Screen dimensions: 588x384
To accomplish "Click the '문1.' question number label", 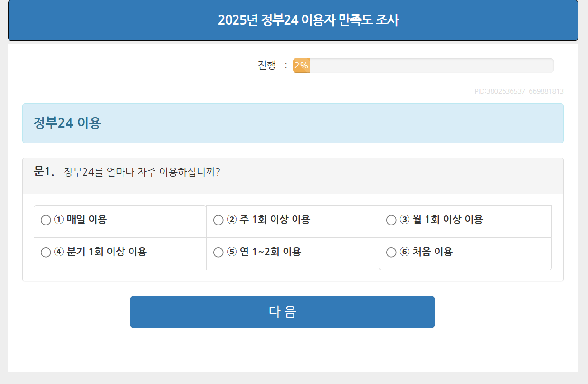I will 44,171.
